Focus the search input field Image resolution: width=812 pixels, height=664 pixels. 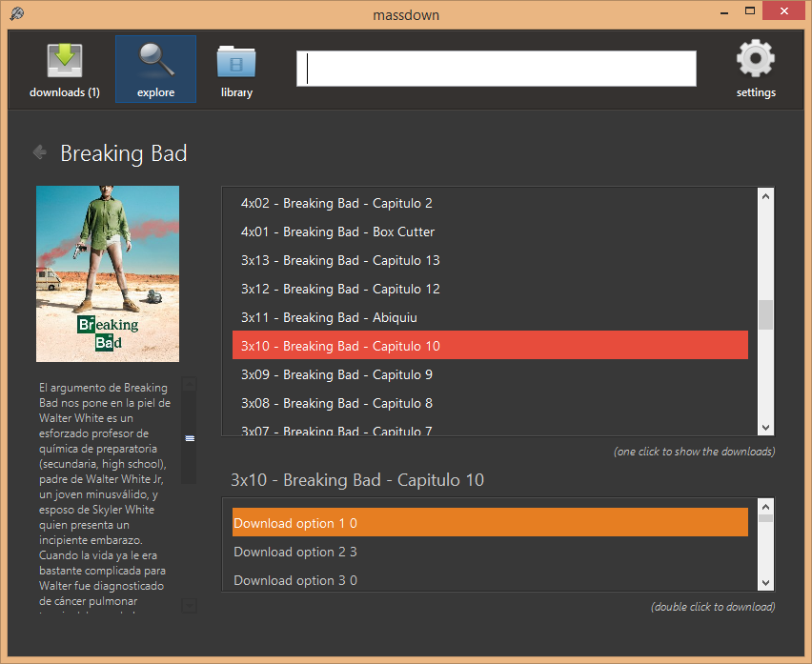pos(497,69)
